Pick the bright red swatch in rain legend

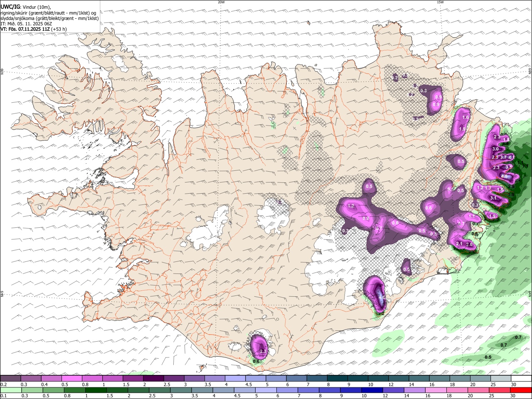521,390
